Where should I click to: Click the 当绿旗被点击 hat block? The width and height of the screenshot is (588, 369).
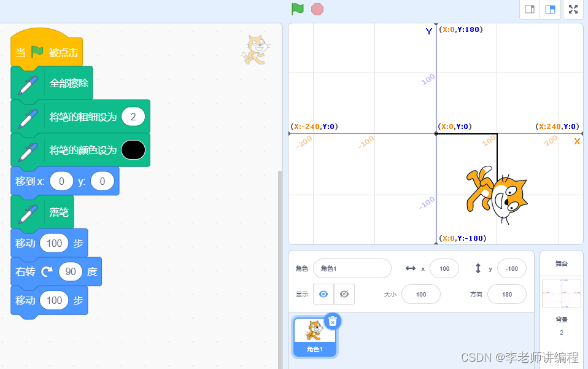[x=47, y=50]
